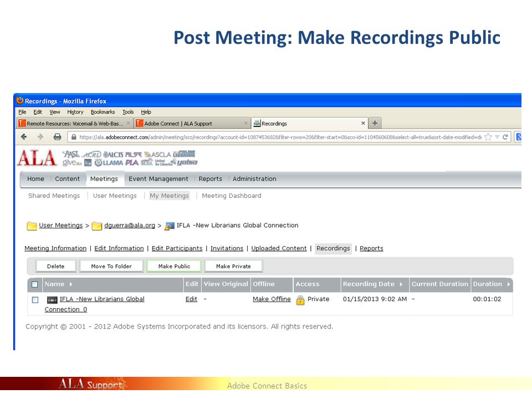This screenshot has width=532, height=399.
Task: Click the Make Public button
Action: coord(174,267)
